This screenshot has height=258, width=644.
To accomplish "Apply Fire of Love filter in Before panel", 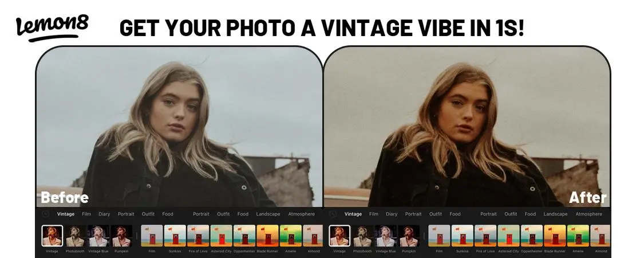I will pos(197,236).
